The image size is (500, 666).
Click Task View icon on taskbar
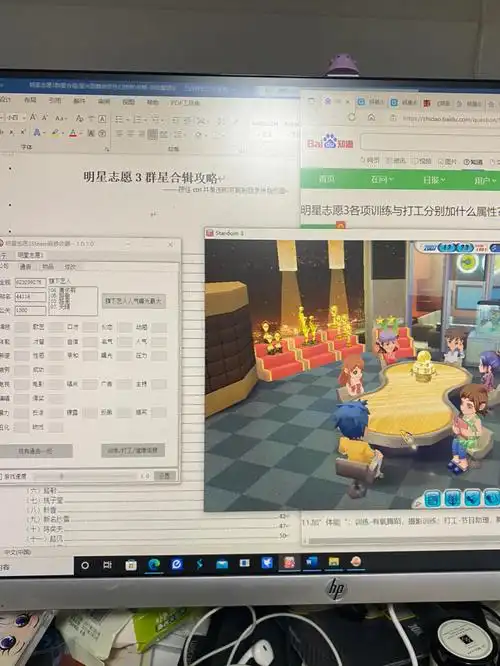[x=107, y=565]
